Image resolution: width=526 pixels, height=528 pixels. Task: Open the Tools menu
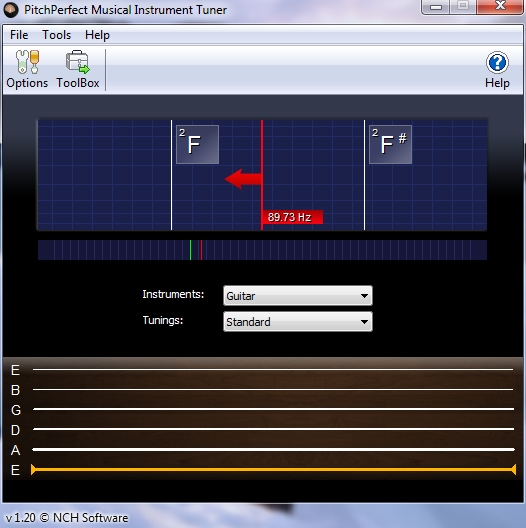click(x=57, y=35)
